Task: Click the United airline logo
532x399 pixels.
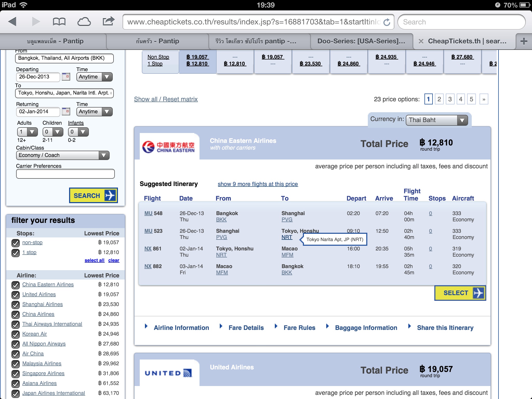Action: pyautogui.click(x=168, y=373)
